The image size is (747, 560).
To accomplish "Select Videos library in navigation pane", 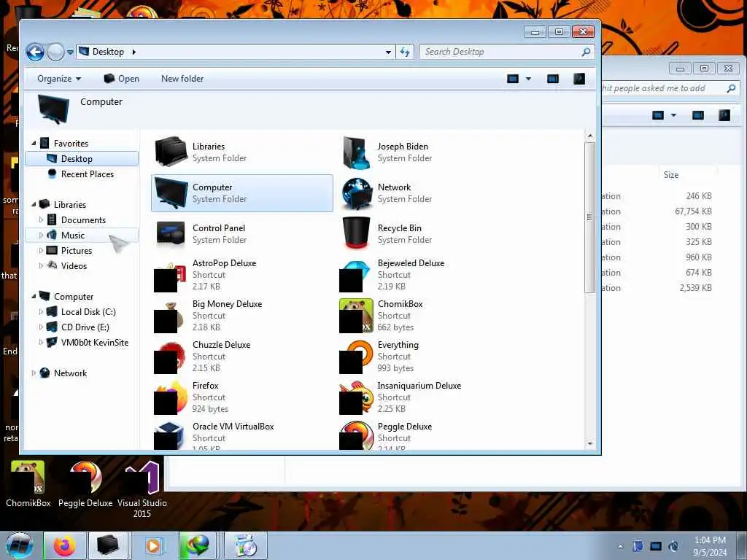I will pos(82,266).
